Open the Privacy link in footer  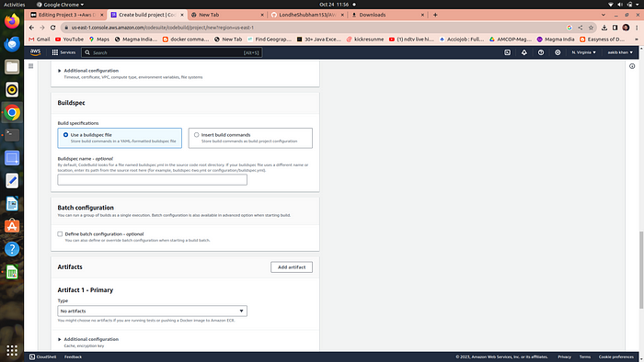pyautogui.click(x=564, y=356)
